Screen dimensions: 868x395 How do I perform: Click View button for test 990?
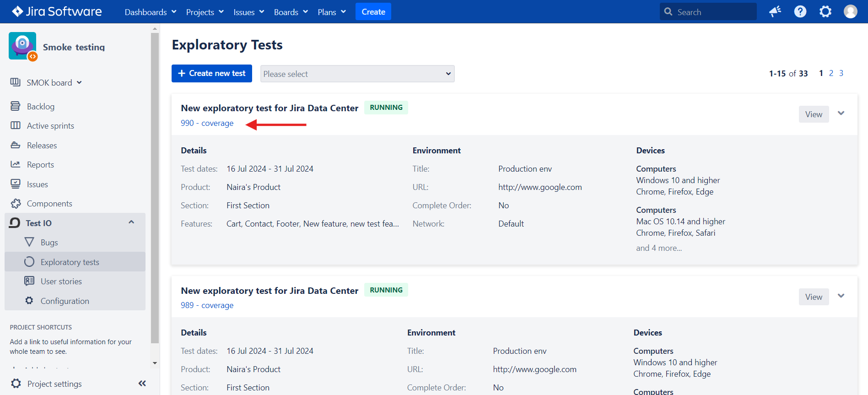[x=814, y=114]
